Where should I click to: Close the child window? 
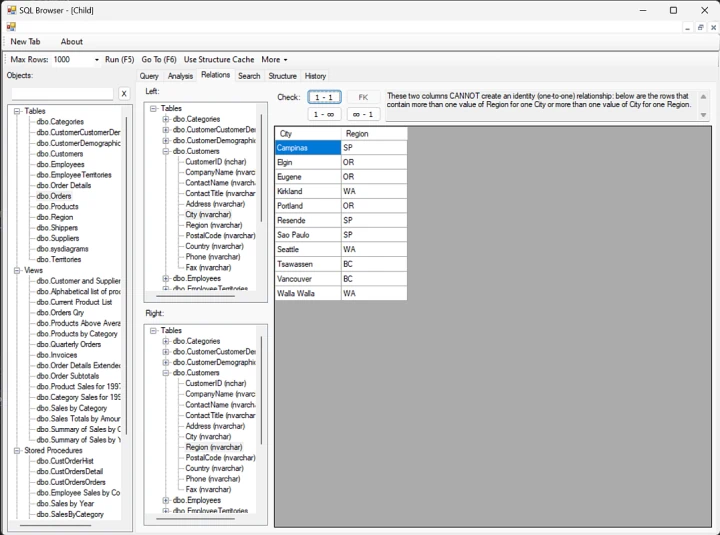point(713,28)
